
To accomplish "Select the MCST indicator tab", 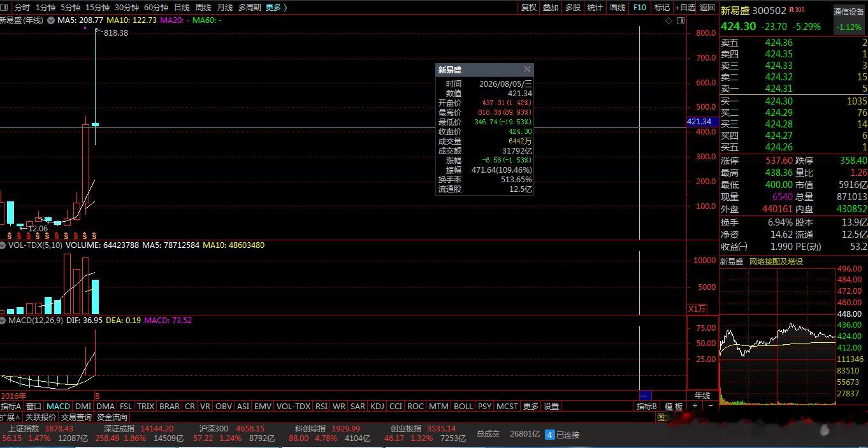I will [x=507, y=406].
